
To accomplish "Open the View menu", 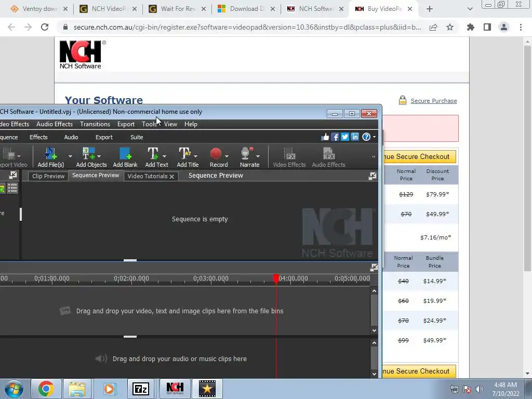I will [x=170, y=124].
